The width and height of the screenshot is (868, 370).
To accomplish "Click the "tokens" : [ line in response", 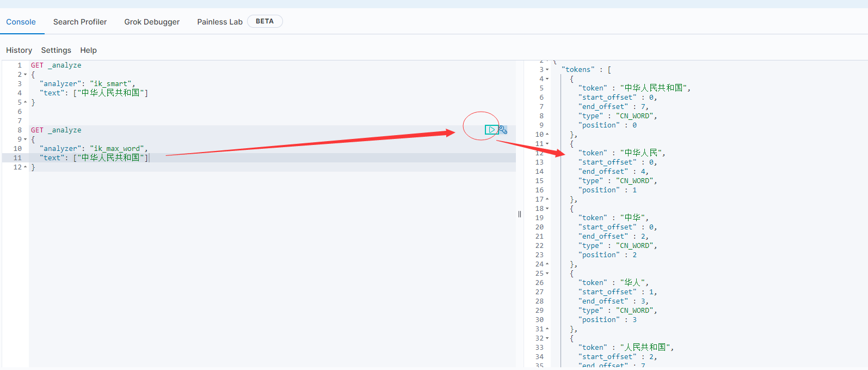I will click(x=586, y=70).
